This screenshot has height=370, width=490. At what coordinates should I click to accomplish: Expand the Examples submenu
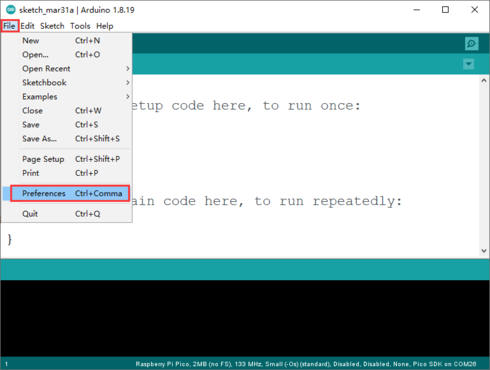(67, 97)
